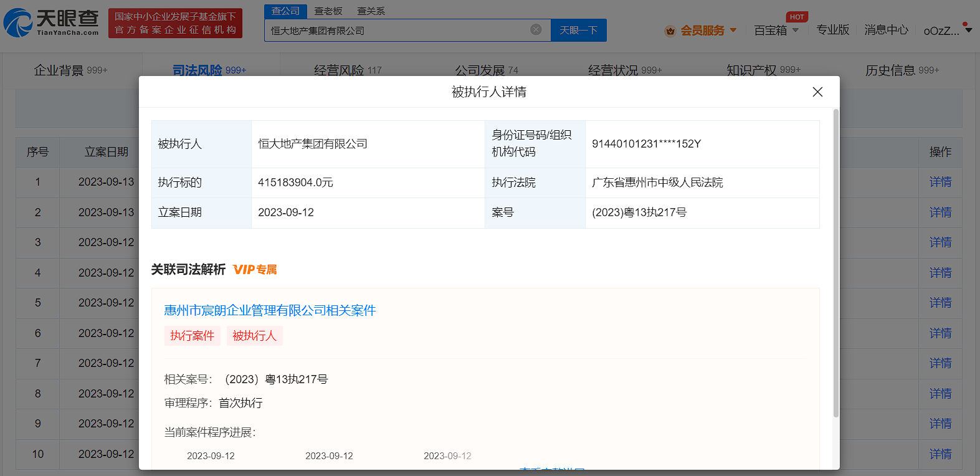Open the 百宝箱 dropdown menu

coord(776,31)
